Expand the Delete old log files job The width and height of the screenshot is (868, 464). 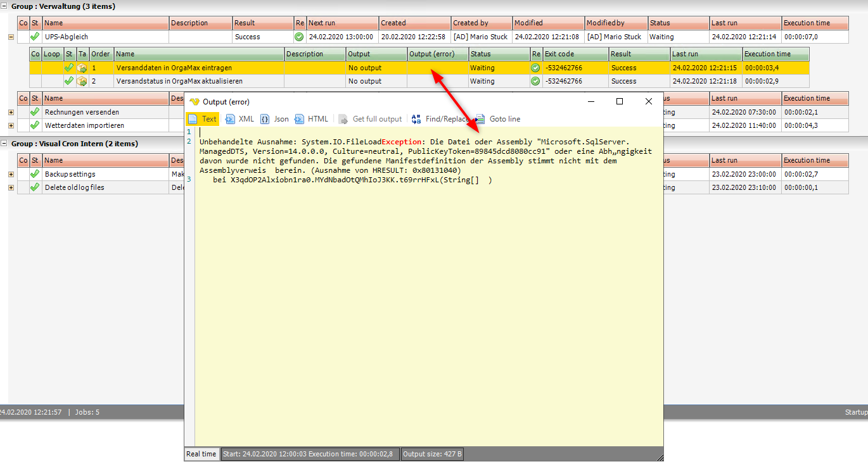click(11, 187)
